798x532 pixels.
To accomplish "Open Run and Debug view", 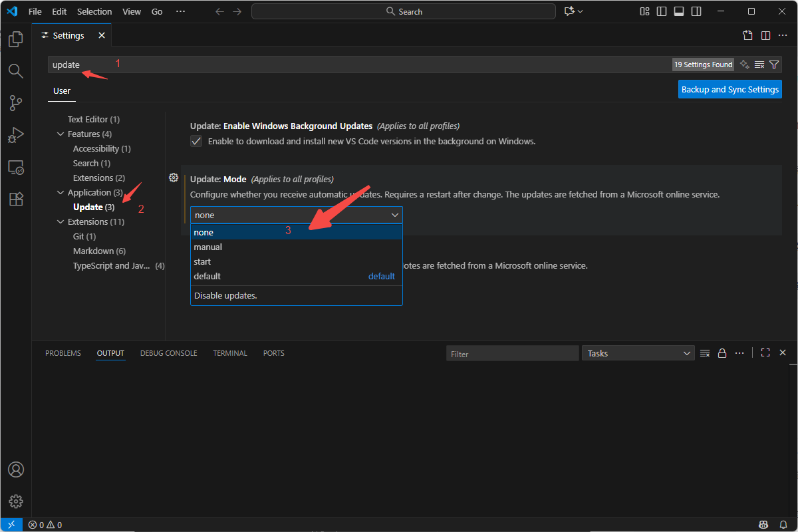I will click(x=16, y=135).
